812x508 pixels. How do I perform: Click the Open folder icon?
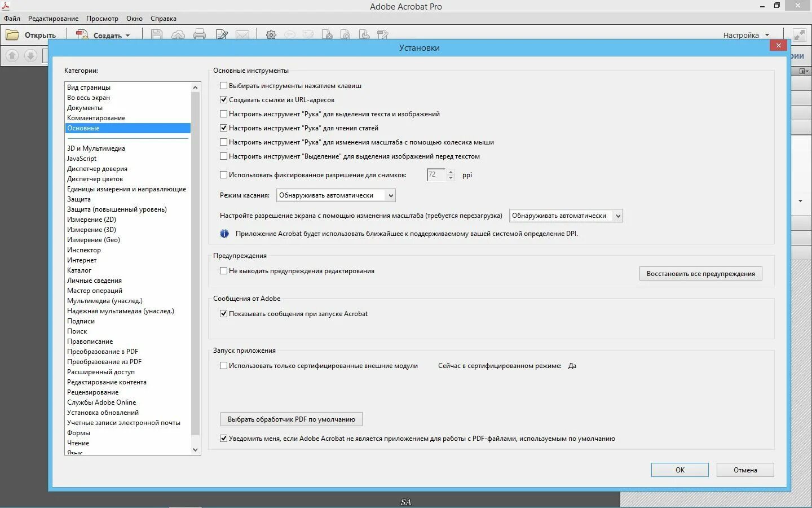click(12, 34)
